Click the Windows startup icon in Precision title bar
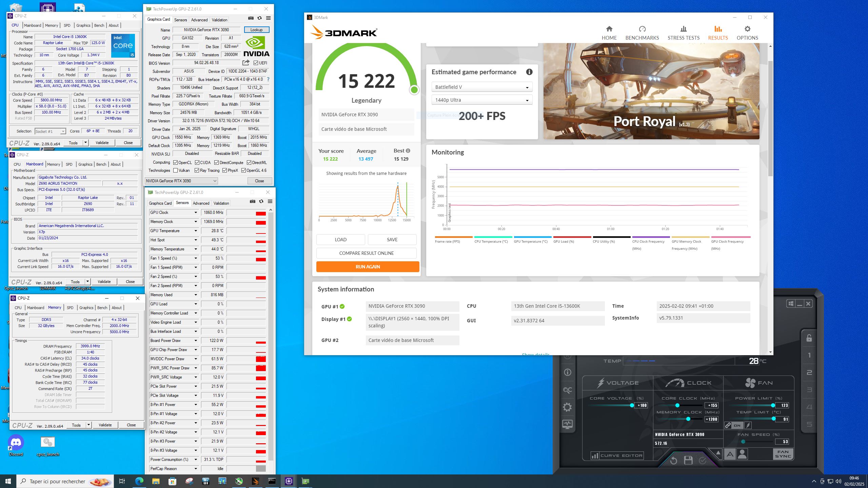 [791, 303]
